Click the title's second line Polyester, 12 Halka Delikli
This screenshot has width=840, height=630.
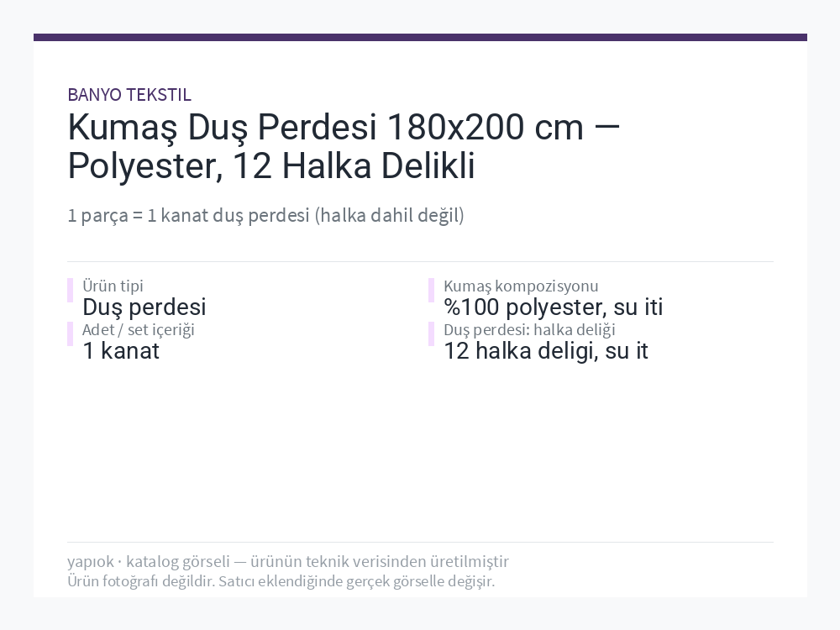[271, 166]
